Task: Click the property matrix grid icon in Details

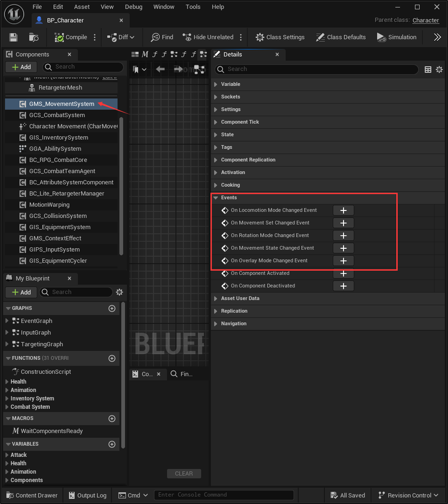Action: click(x=428, y=70)
